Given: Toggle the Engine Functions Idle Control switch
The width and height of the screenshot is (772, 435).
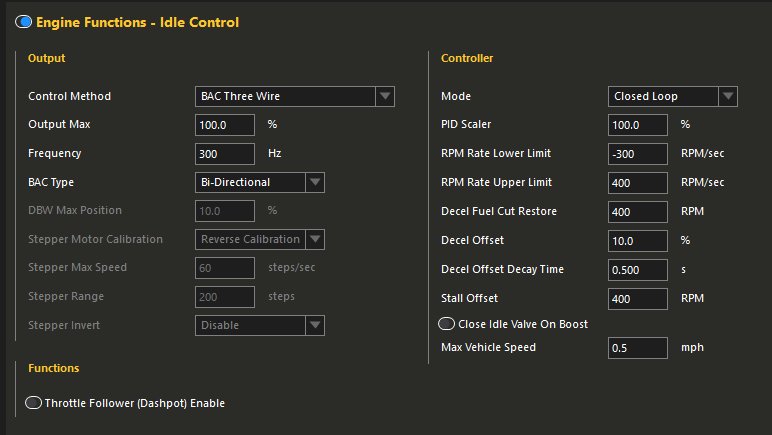Looking at the screenshot, I should point(24,22).
